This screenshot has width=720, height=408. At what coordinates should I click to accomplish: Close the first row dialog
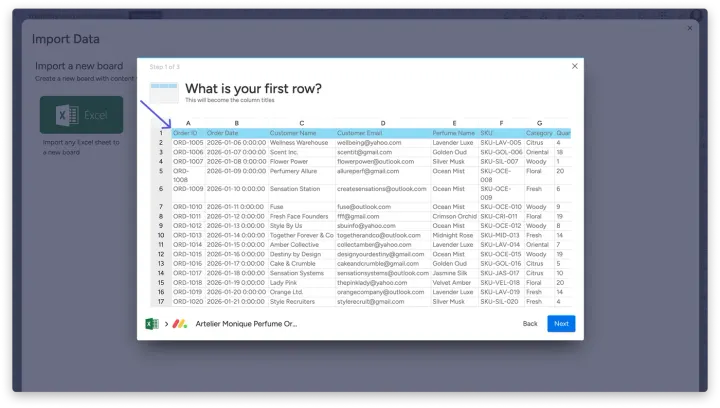tap(574, 66)
